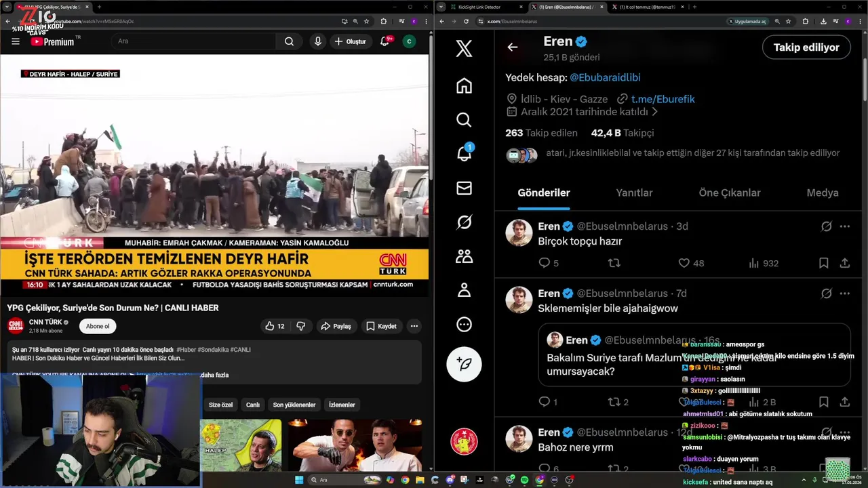Select 'İzlenenler' filter chip
Image resolution: width=868 pixels, height=488 pixels.
tap(342, 405)
